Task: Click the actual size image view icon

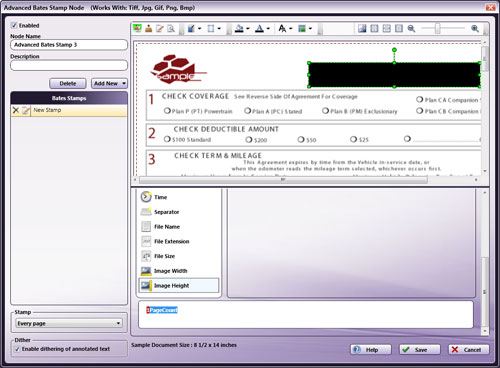Action: (x=362, y=28)
